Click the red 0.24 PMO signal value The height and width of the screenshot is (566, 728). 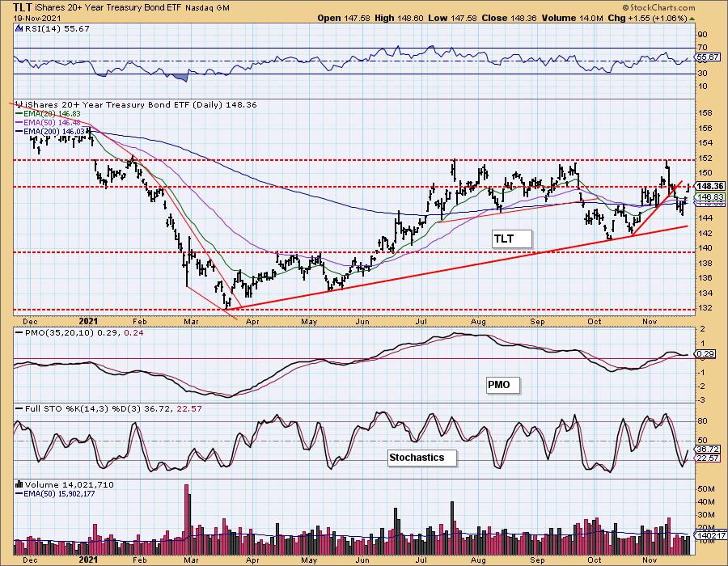(134, 332)
